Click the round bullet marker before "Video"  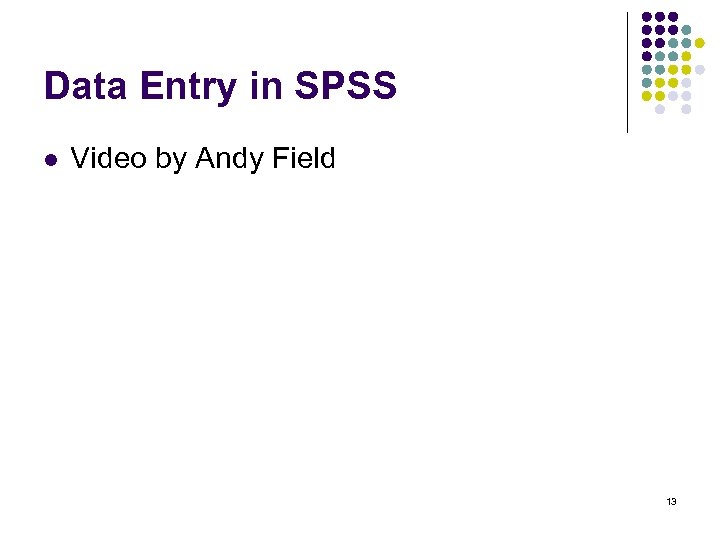point(51,159)
